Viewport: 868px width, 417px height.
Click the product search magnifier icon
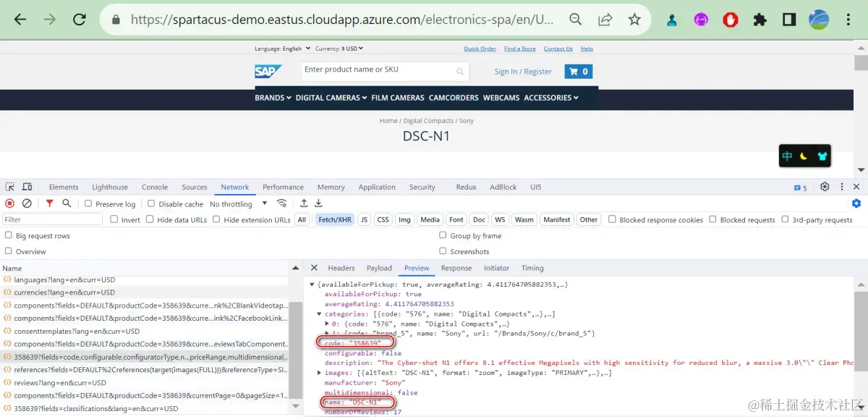pos(460,71)
